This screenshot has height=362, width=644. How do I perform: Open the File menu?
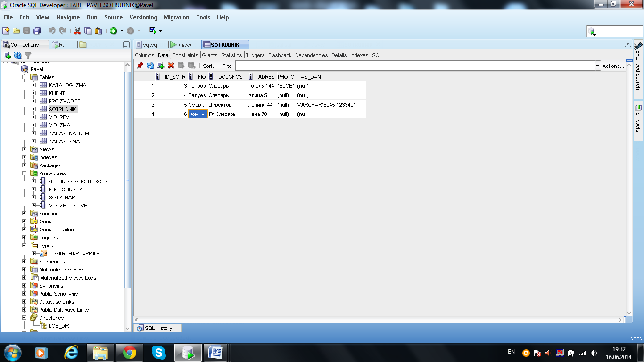coord(8,17)
